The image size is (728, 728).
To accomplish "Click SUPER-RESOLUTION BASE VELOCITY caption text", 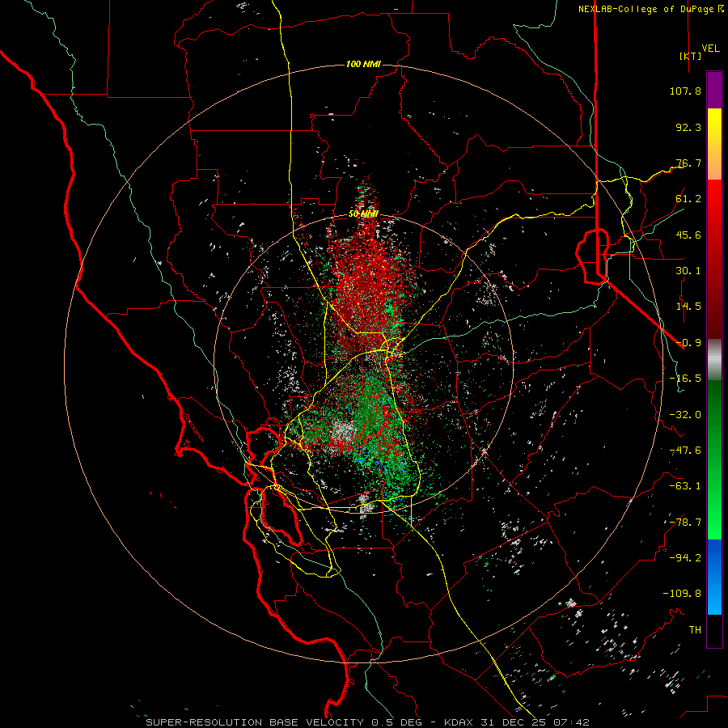I will click(x=256, y=722).
